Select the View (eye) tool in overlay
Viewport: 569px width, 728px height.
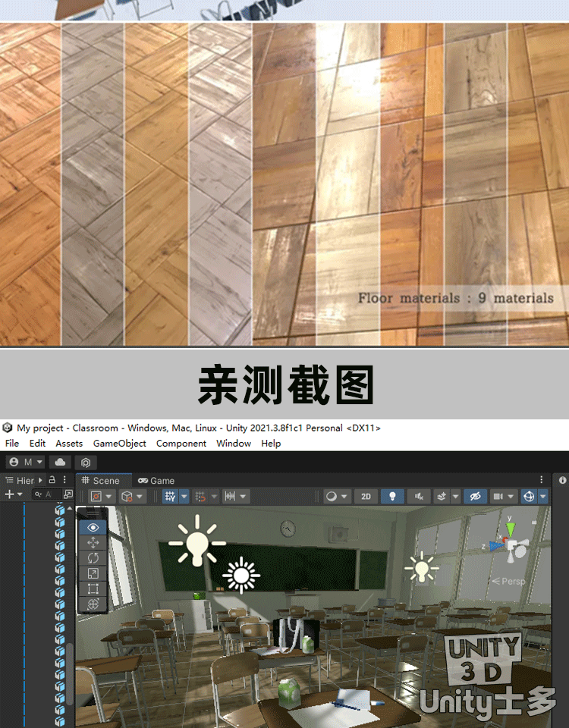tap(93, 527)
